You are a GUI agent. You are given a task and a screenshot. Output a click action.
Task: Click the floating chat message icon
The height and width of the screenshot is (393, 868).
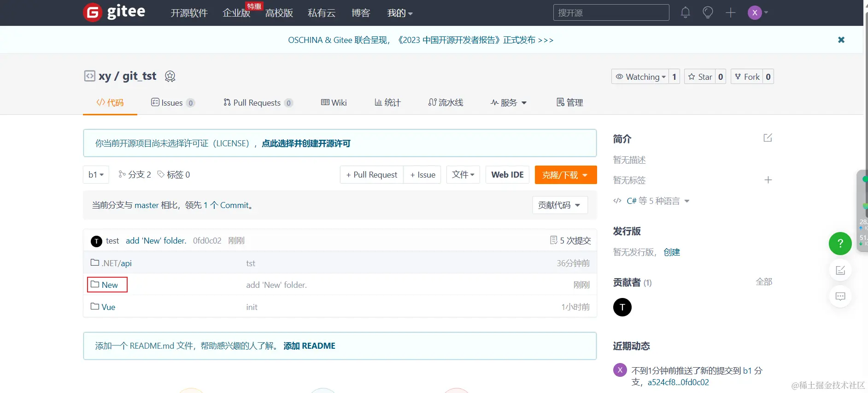(x=840, y=296)
